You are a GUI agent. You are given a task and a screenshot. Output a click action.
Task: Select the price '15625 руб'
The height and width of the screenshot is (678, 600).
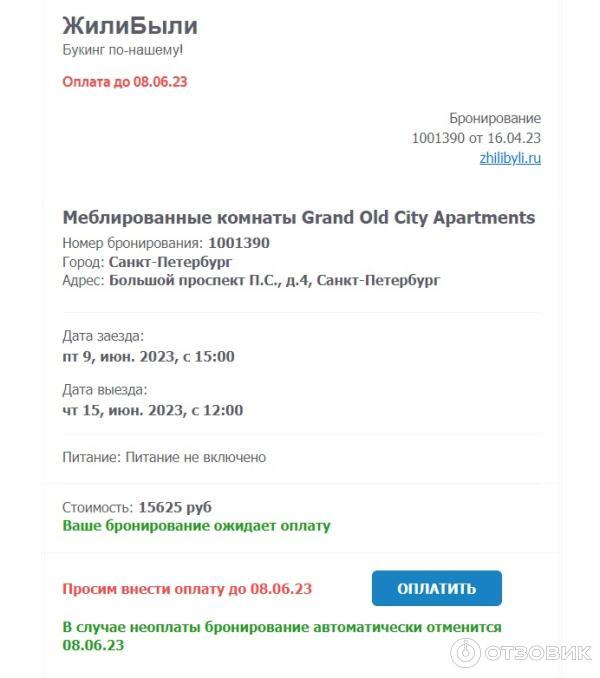coord(175,507)
